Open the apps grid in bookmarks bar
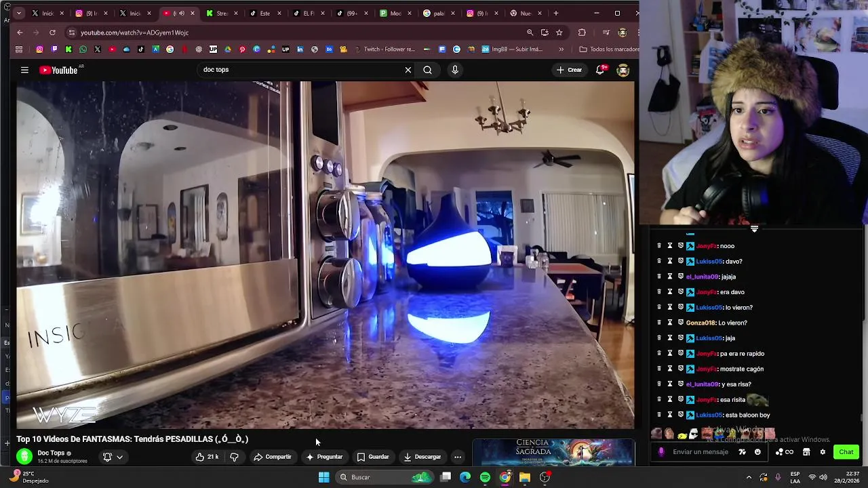 [19, 49]
